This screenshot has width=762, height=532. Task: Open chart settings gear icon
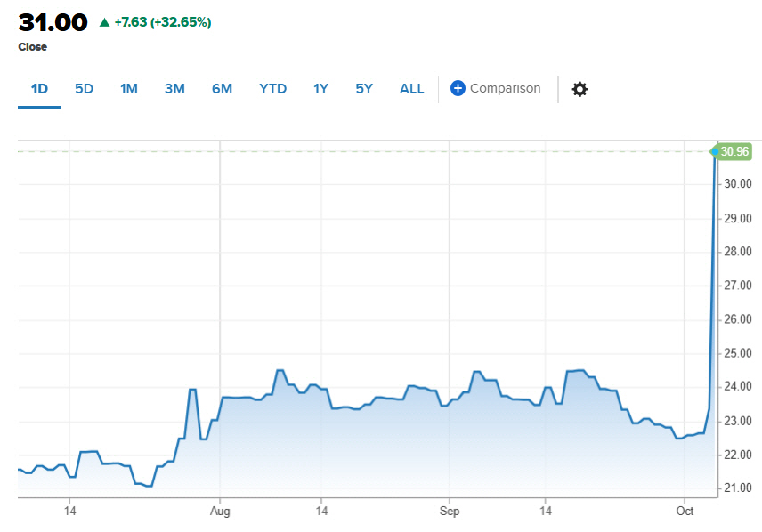[x=580, y=89]
